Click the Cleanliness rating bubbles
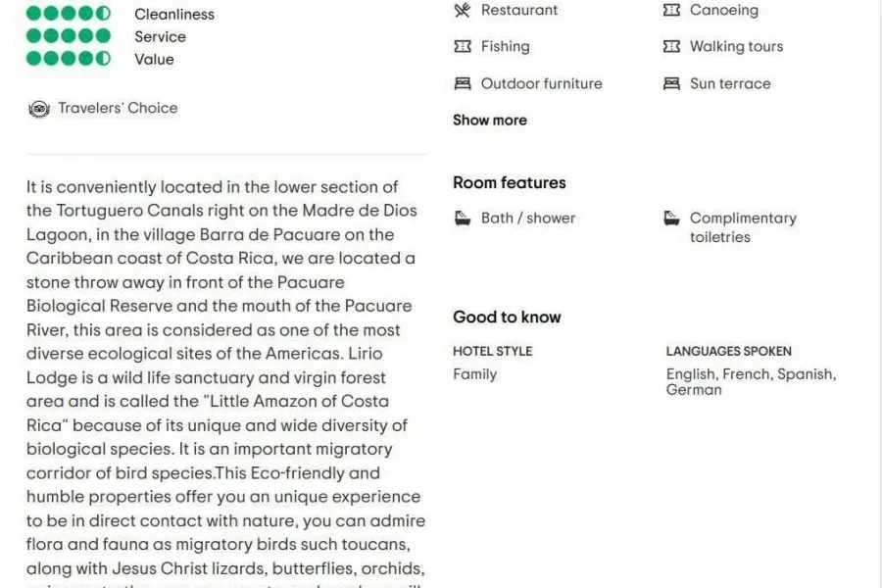This screenshot has height=588, width=882. 69,14
